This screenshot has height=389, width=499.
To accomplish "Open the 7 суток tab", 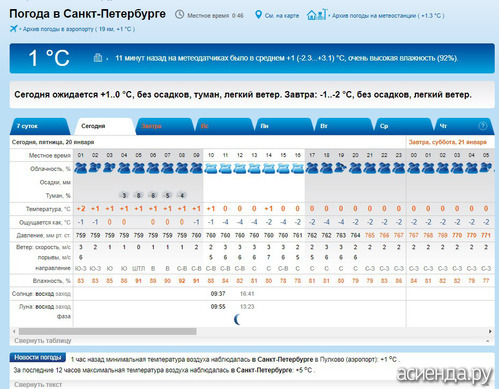I will pyautogui.click(x=40, y=126).
